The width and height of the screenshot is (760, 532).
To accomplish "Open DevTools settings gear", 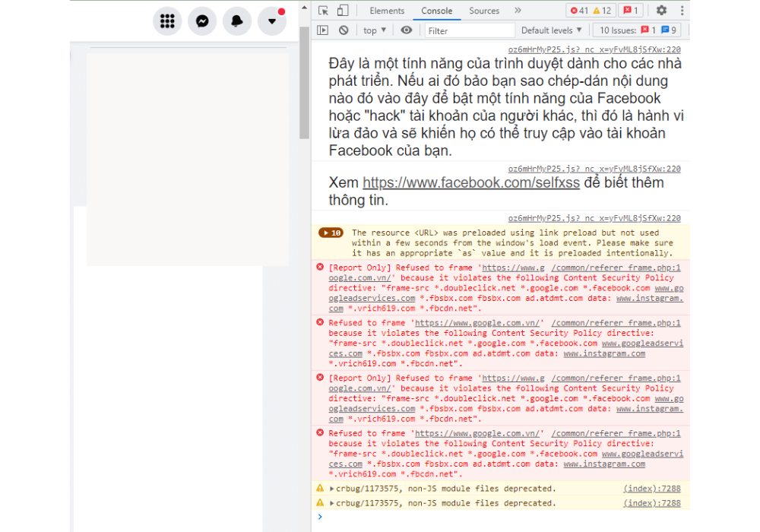I will pyautogui.click(x=661, y=10).
